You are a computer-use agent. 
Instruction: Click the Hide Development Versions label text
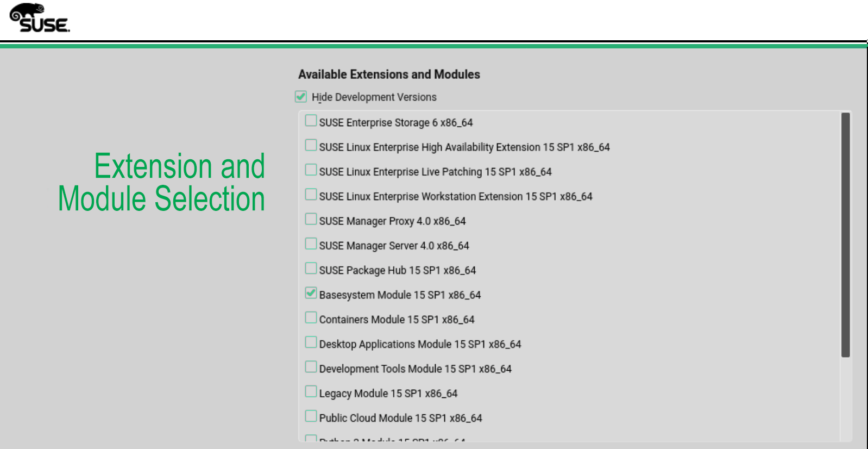coord(374,97)
